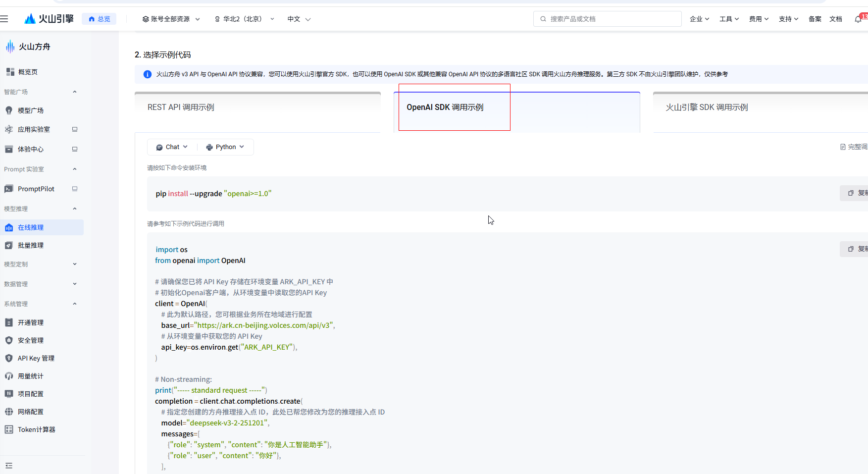Click the "2. 选择示例代码" heading
This screenshot has width=868, height=474.
click(163, 55)
